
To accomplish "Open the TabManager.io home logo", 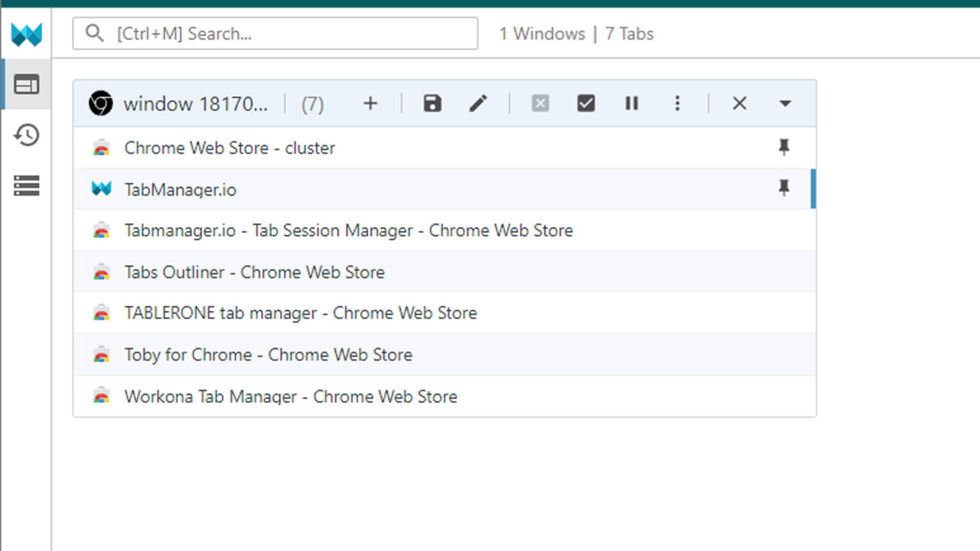I will click(26, 33).
